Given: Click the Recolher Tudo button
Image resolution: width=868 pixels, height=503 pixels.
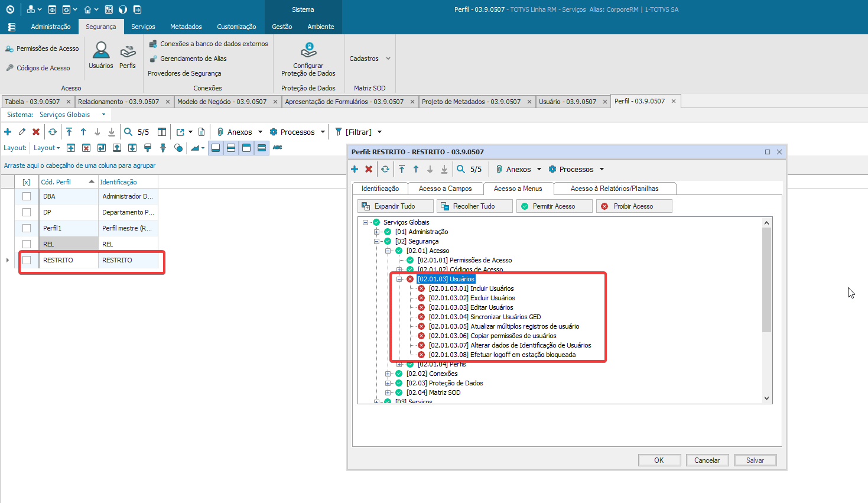Looking at the screenshot, I should pyautogui.click(x=474, y=206).
